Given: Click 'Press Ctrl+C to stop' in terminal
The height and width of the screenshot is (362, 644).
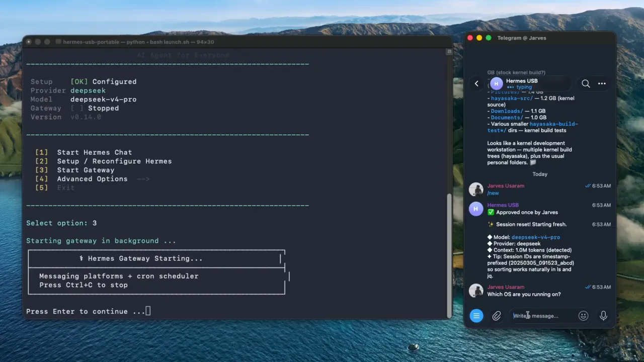Looking at the screenshot, I should click(x=84, y=285).
